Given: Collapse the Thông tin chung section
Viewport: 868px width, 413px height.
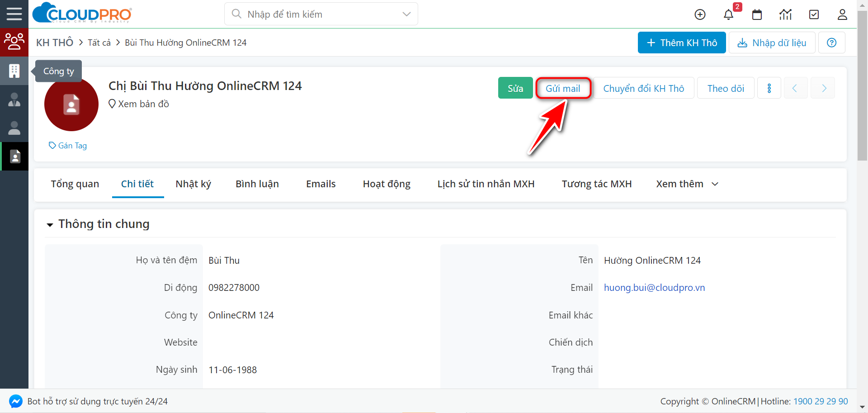Looking at the screenshot, I should (x=50, y=225).
